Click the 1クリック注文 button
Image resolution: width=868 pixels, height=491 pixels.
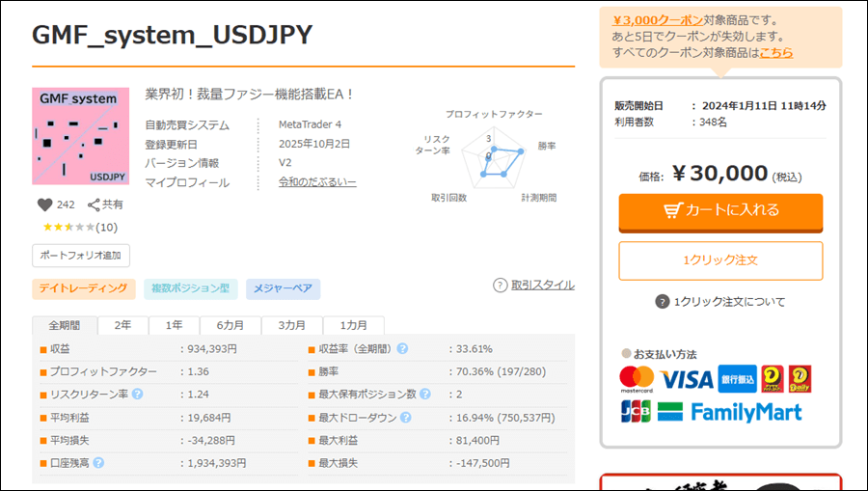[x=720, y=260]
